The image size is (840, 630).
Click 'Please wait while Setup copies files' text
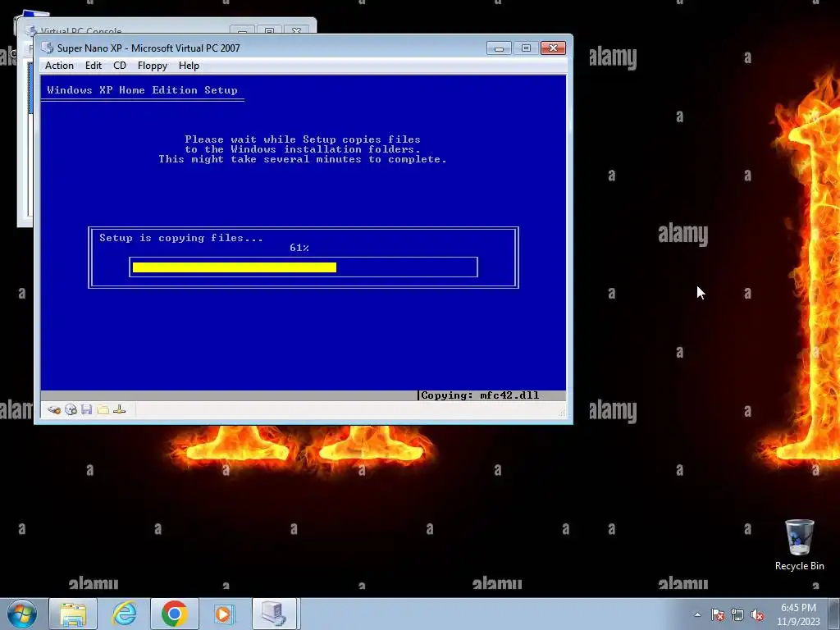[x=303, y=139]
